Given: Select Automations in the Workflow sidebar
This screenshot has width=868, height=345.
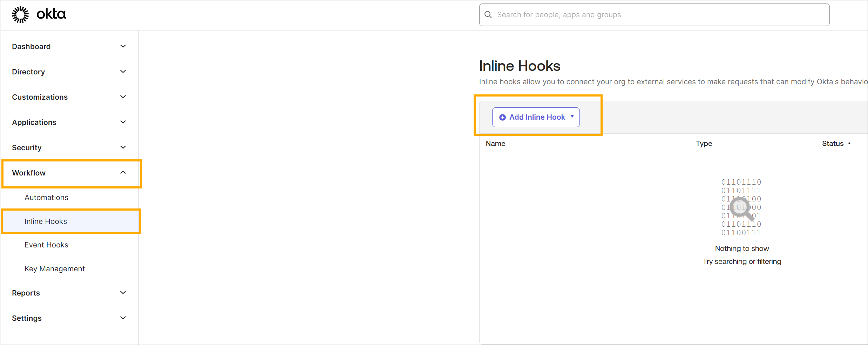Looking at the screenshot, I should [x=46, y=197].
